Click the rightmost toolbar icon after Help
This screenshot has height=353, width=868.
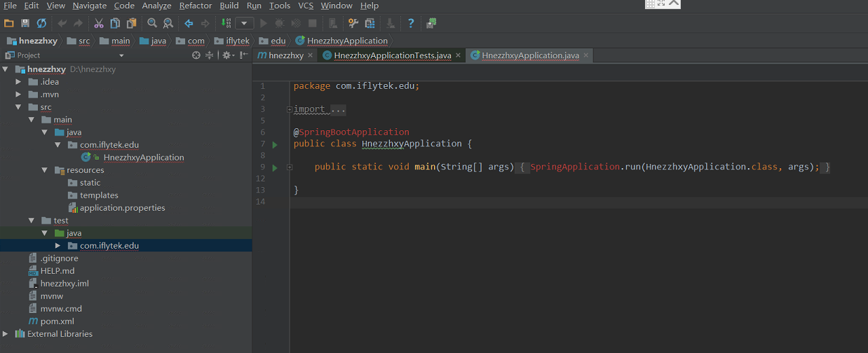tap(431, 23)
